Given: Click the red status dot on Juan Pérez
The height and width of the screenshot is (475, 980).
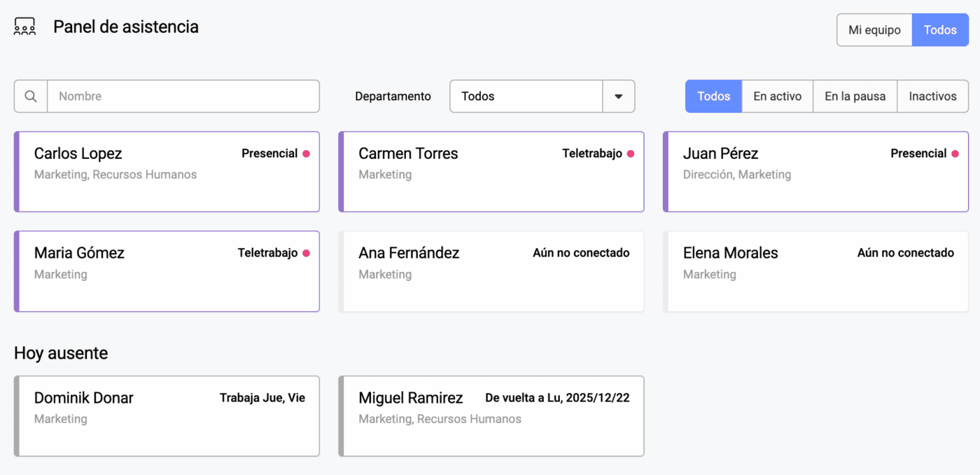Looking at the screenshot, I should [955, 153].
